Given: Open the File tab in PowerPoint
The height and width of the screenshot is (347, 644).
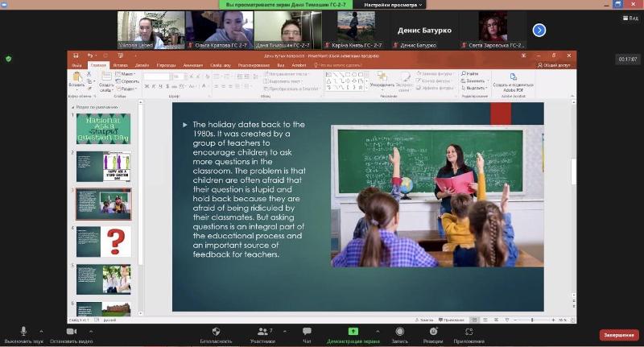Looking at the screenshot, I should click(76, 65).
